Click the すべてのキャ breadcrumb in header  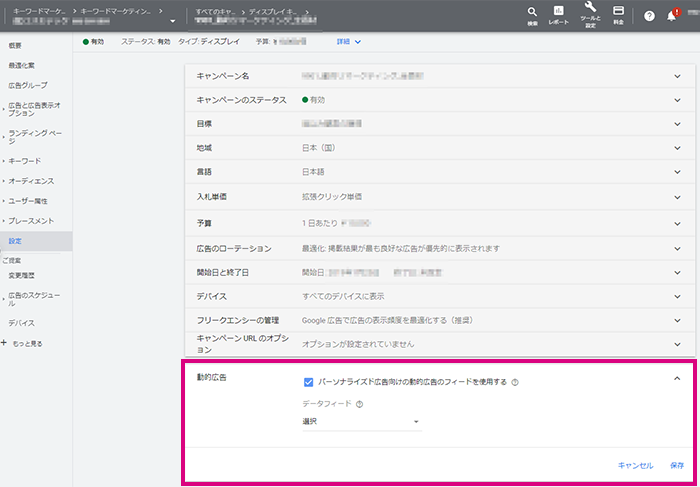pyautogui.click(x=217, y=12)
